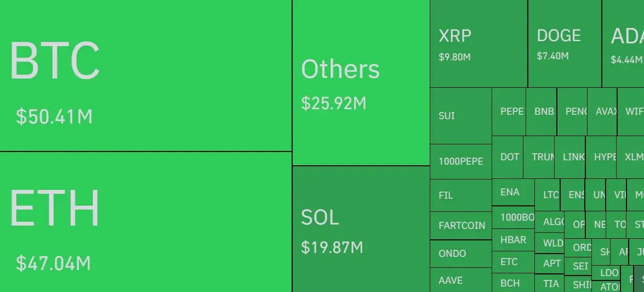The width and height of the screenshot is (644, 292).
Task: Click the DOT tile
Action: coord(508,157)
